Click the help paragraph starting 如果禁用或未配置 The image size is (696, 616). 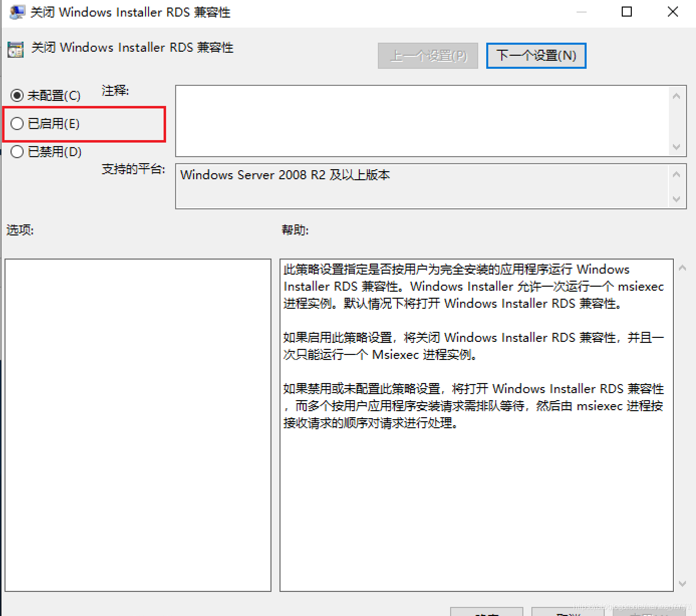pyautogui.click(x=474, y=406)
